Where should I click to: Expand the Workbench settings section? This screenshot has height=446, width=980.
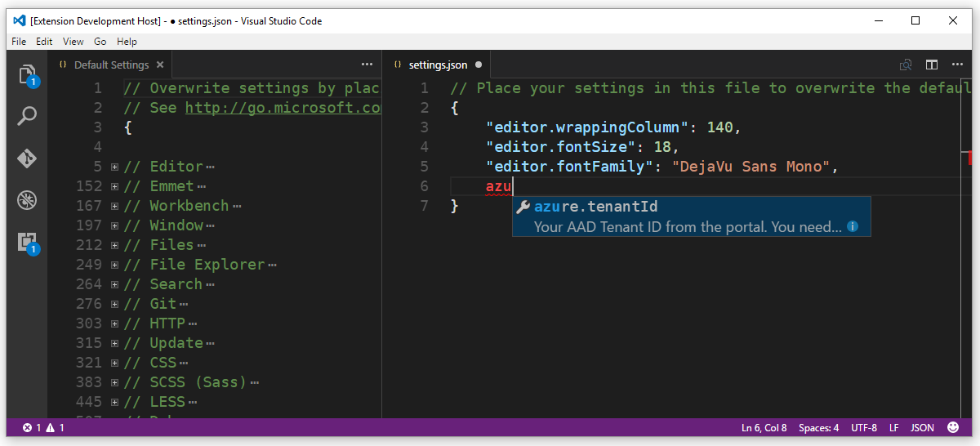click(x=115, y=206)
